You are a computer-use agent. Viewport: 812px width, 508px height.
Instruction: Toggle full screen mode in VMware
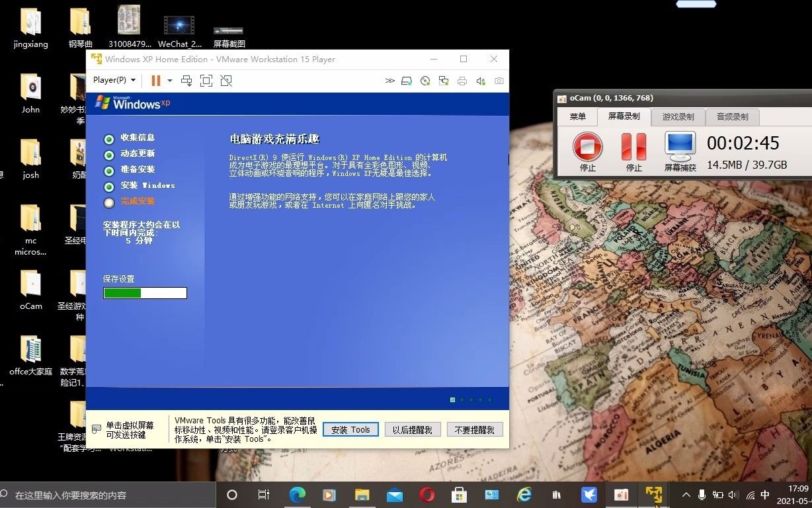(206, 80)
